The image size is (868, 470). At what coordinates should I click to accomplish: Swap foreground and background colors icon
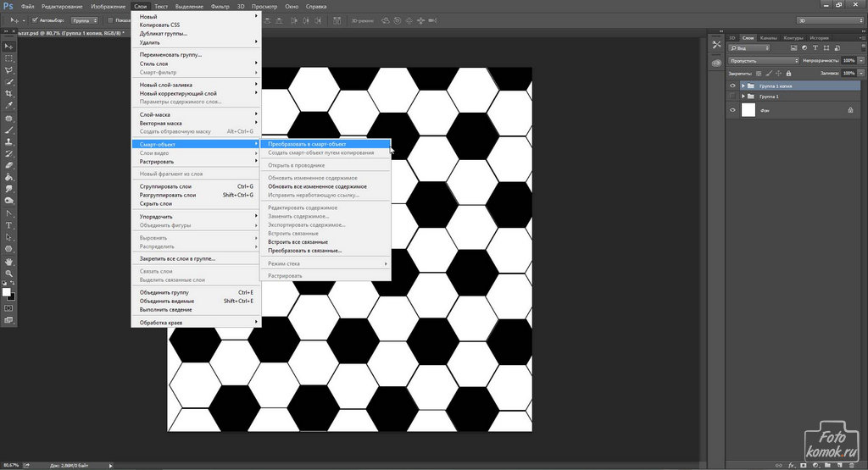click(x=14, y=283)
